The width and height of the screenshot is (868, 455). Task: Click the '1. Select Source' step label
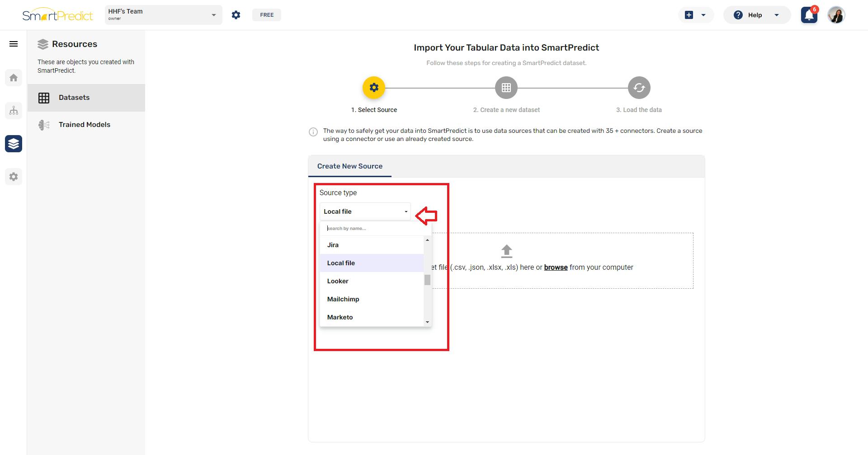coord(374,110)
